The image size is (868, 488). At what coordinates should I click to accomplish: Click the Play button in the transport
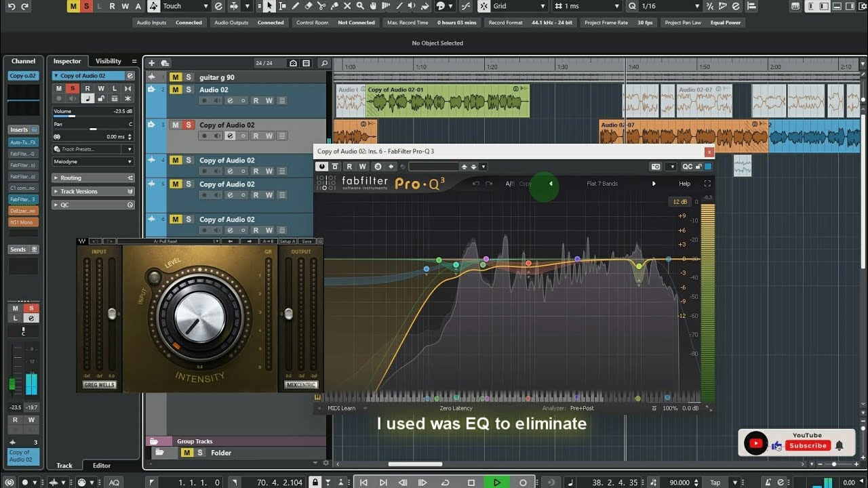(497, 482)
